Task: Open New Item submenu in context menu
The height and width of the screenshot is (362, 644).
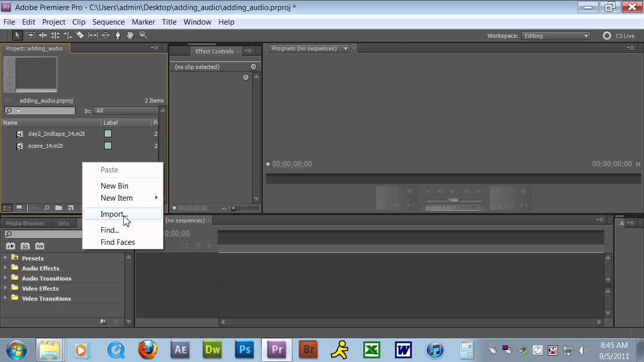Action: tap(123, 198)
